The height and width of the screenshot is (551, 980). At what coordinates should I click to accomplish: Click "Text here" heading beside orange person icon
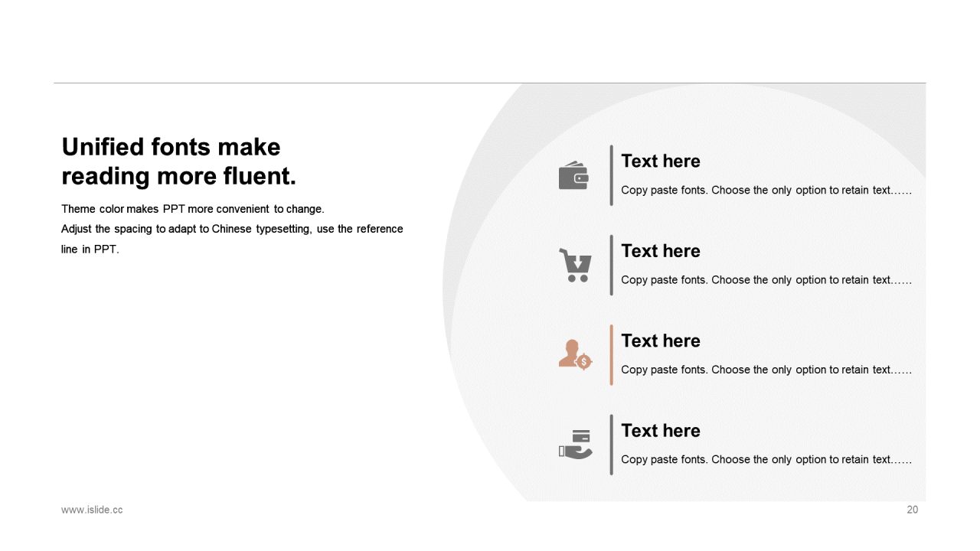[660, 341]
